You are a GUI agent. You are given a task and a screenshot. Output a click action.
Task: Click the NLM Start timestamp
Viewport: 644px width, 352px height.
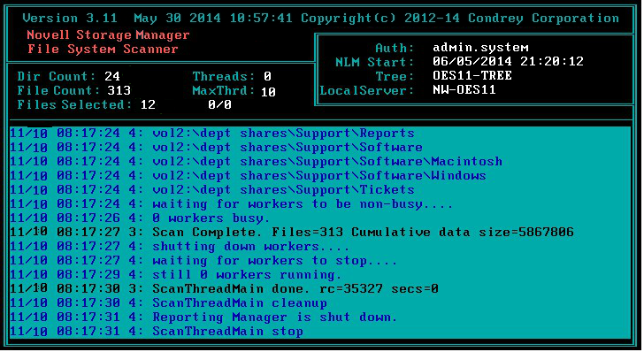coord(508,62)
